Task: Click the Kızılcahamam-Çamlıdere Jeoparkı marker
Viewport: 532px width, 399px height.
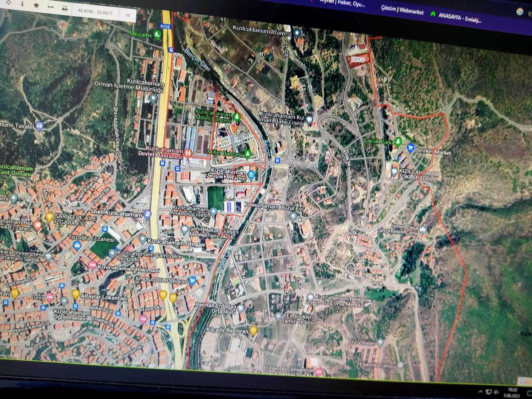Action: [x=112, y=253]
